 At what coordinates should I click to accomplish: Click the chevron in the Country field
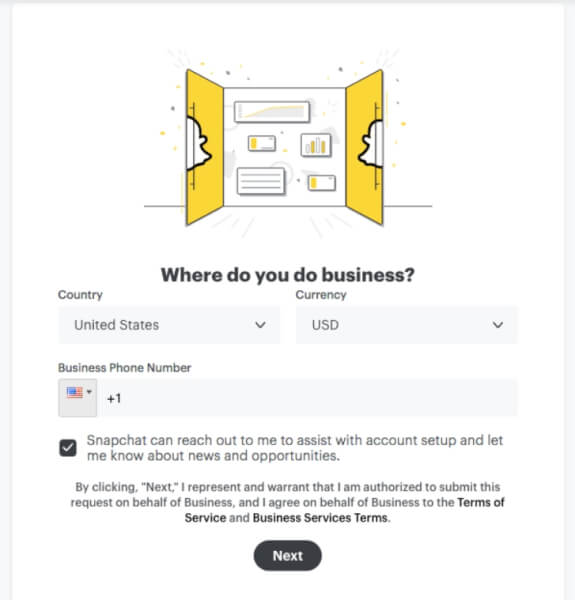pyautogui.click(x=261, y=325)
